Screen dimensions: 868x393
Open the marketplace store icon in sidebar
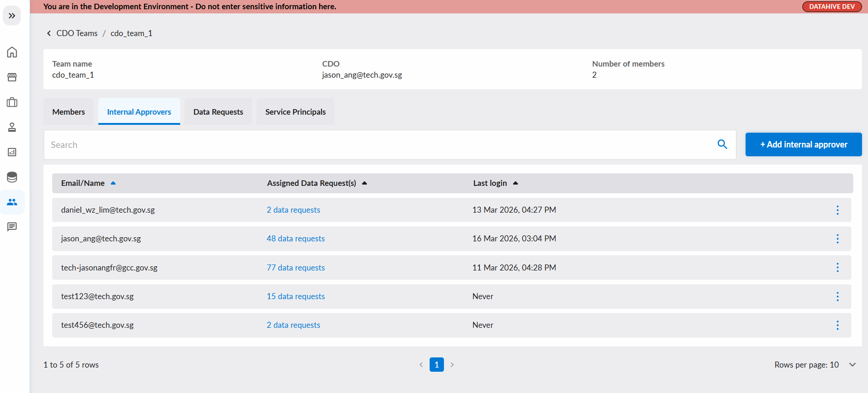click(x=12, y=77)
